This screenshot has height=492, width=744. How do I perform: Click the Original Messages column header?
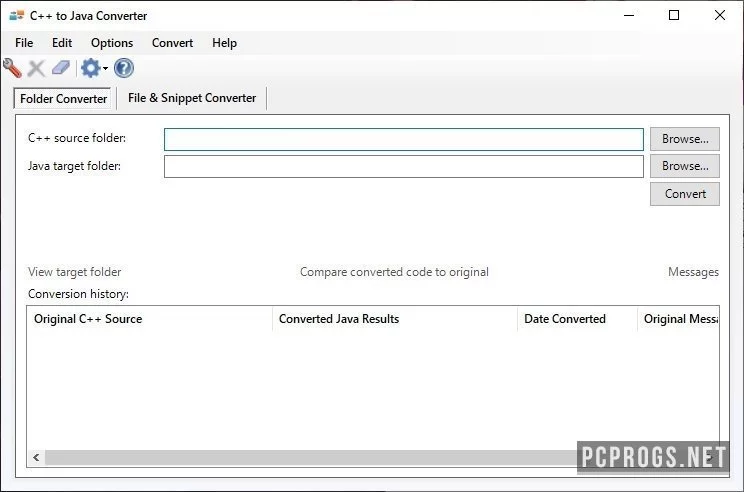click(x=678, y=319)
